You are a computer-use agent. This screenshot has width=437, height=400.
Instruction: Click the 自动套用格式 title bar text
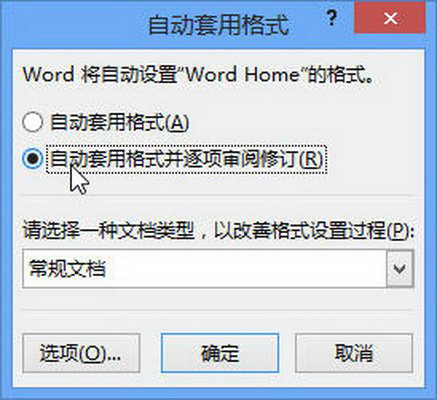218,24
